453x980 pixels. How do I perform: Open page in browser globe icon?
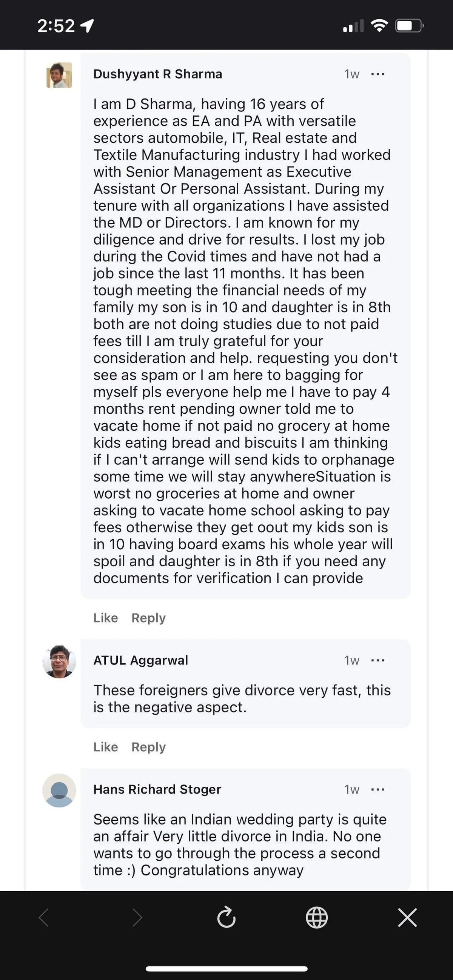click(x=316, y=918)
